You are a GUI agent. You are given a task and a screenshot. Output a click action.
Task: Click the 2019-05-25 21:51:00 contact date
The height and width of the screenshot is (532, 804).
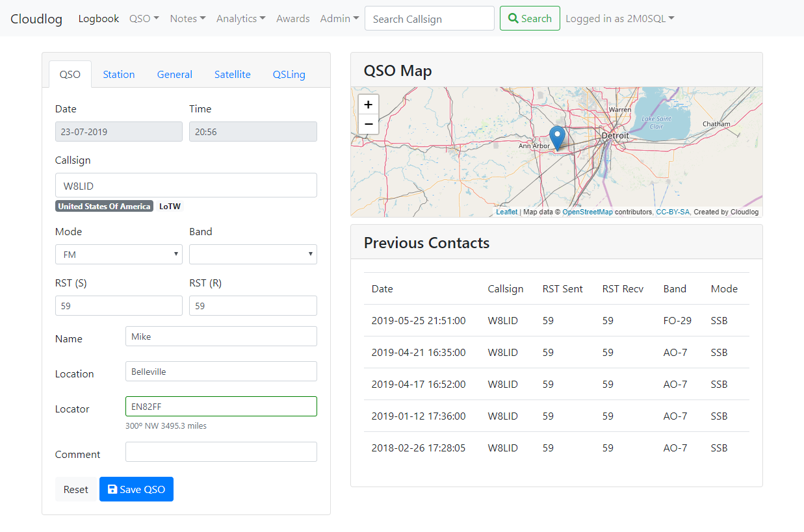(x=419, y=321)
